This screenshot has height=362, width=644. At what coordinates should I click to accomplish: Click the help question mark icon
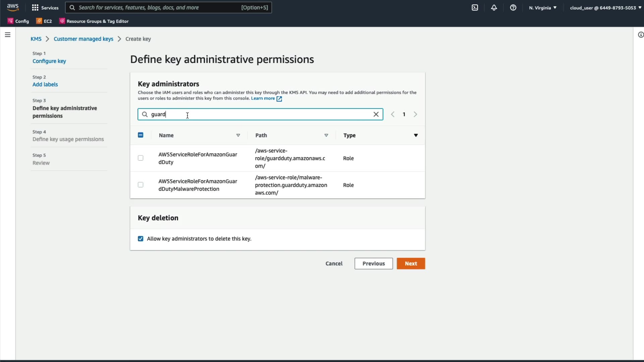513,8
